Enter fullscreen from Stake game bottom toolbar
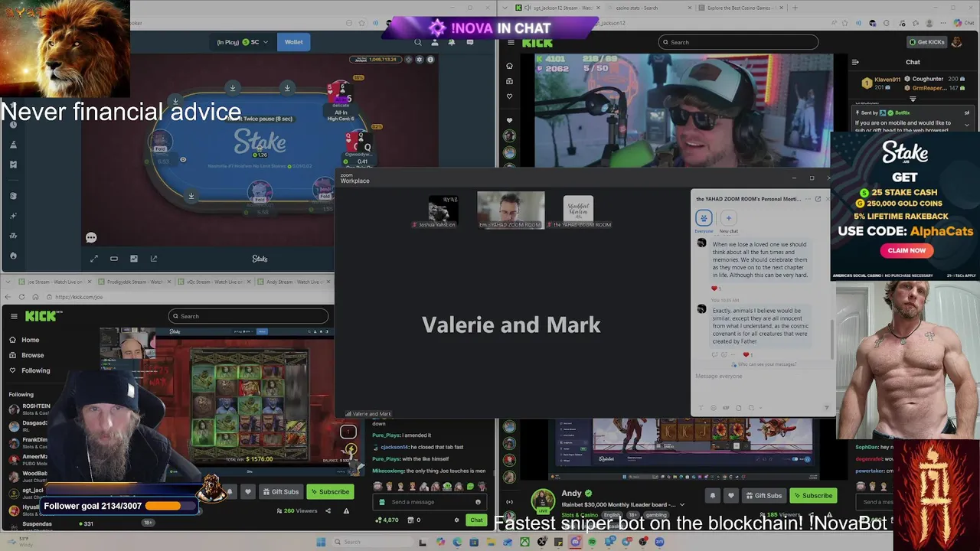 (x=94, y=259)
